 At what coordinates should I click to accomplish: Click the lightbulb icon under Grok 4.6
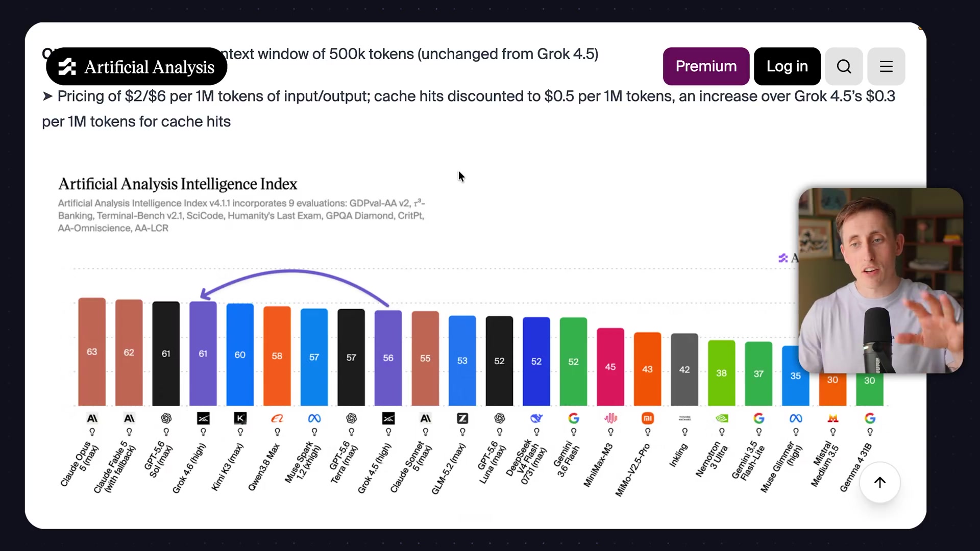pyautogui.click(x=203, y=432)
